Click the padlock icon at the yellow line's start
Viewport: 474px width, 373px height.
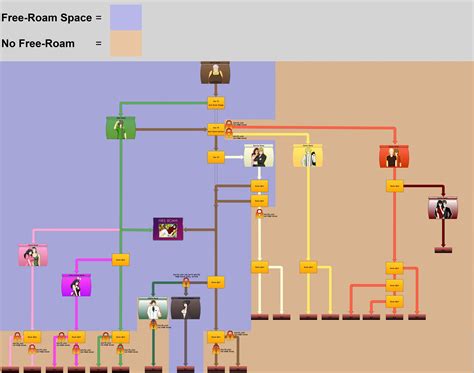pos(229,133)
